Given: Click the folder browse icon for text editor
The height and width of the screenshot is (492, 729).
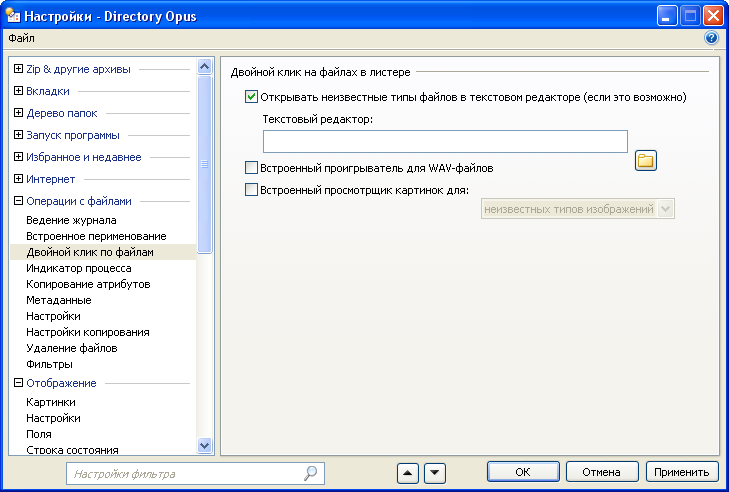Looking at the screenshot, I should [x=646, y=161].
